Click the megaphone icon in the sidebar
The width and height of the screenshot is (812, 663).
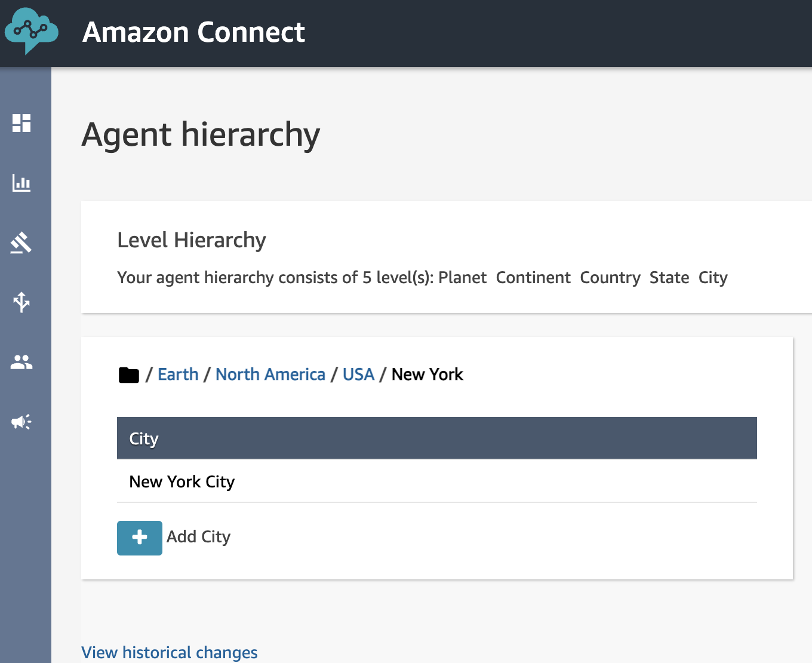coord(21,422)
